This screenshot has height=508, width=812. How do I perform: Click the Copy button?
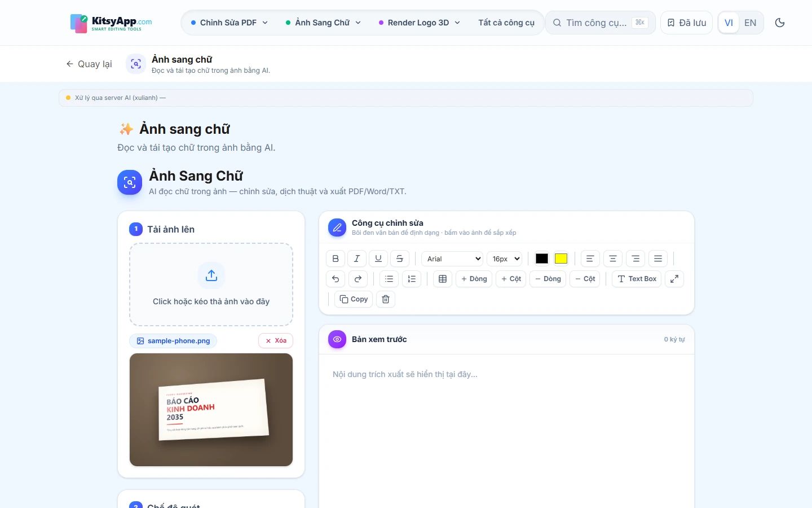[354, 299]
